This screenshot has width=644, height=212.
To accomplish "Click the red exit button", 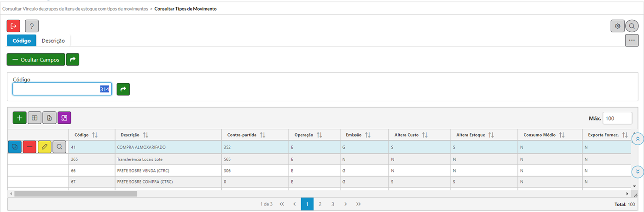I will coord(13,26).
